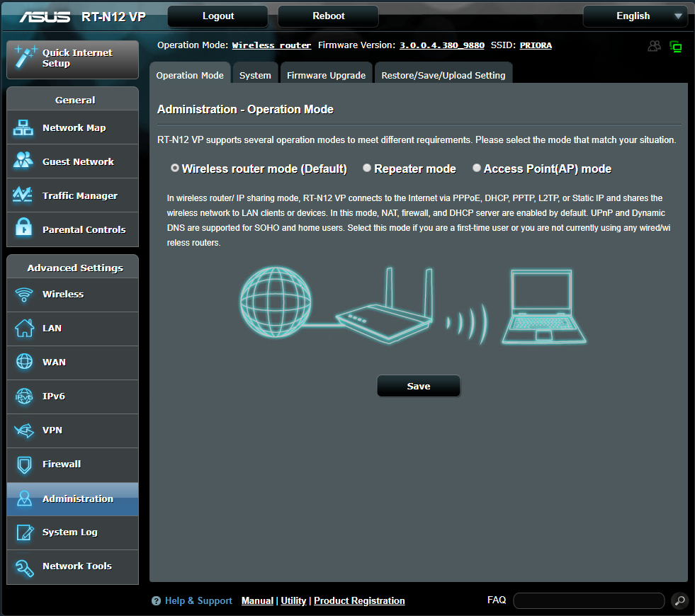The image size is (695, 616).
Task: Open System Log menu label
Action: (70, 532)
